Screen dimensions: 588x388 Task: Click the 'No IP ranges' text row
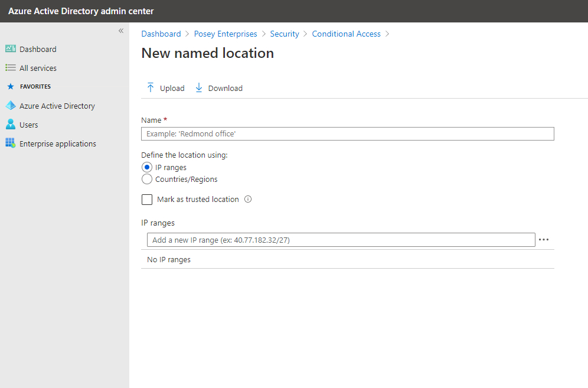[348, 259]
